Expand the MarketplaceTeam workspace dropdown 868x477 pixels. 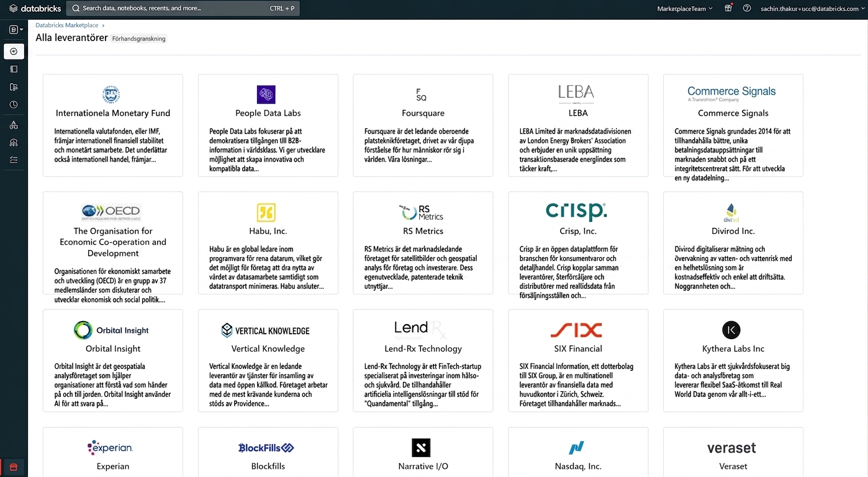pyautogui.click(x=685, y=9)
